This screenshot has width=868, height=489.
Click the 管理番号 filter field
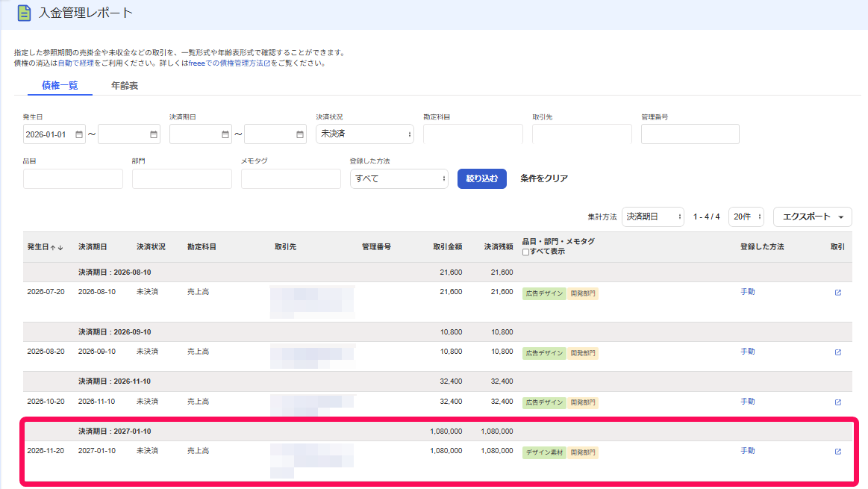690,134
